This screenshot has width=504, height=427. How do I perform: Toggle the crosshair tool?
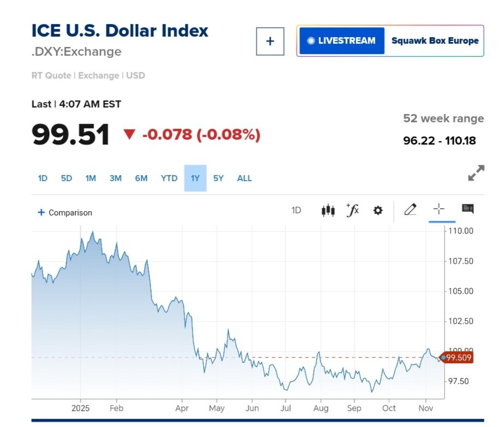coord(439,209)
